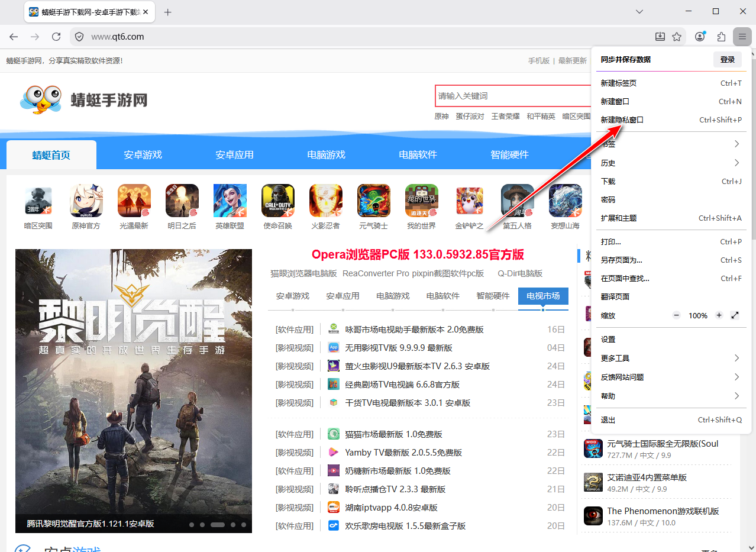
Task: Open the Opera浏览器PC版 headline link
Action: pos(418,254)
